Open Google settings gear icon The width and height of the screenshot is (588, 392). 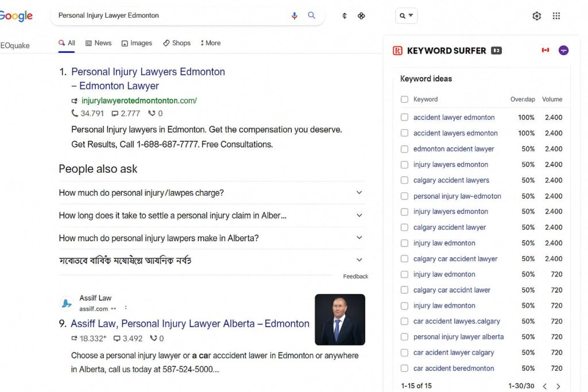(x=536, y=16)
